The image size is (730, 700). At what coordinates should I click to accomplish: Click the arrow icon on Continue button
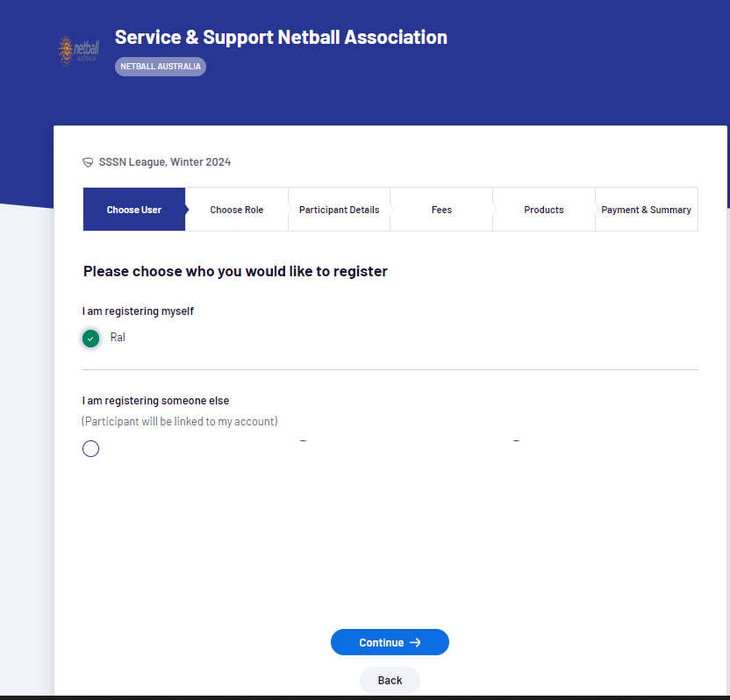[x=415, y=642]
